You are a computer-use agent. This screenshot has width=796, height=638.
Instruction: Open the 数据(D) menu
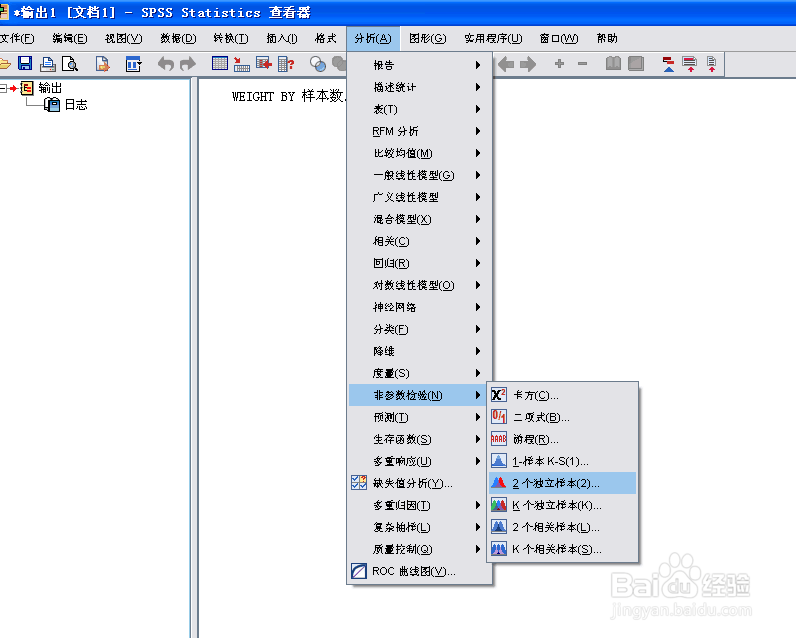178,39
